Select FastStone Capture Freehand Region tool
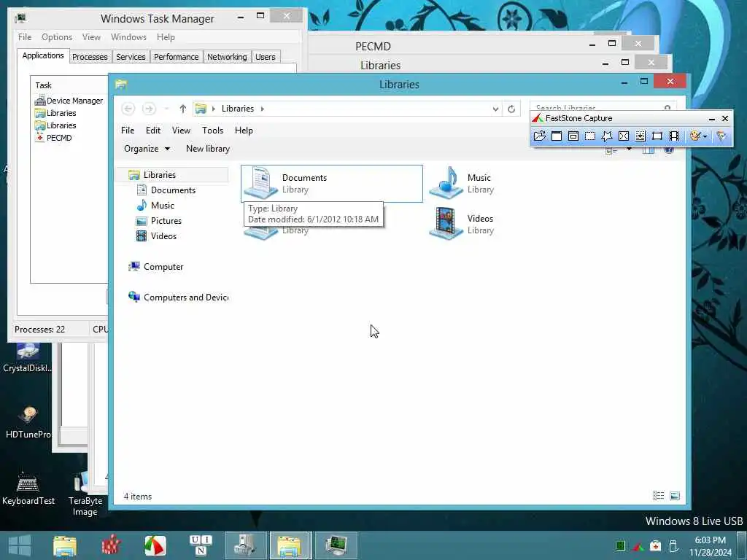Screen dimensions: 747x560 [x=606, y=136]
